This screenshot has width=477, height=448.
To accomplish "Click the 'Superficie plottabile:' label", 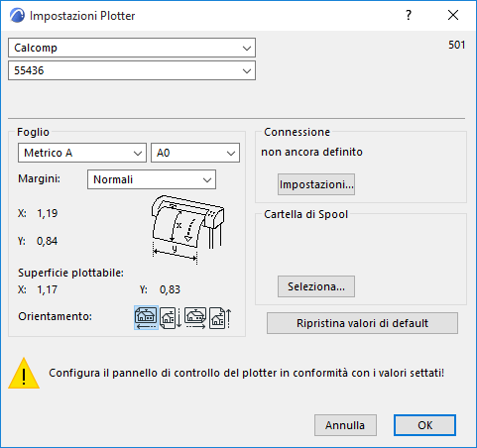I will (x=70, y=273).
